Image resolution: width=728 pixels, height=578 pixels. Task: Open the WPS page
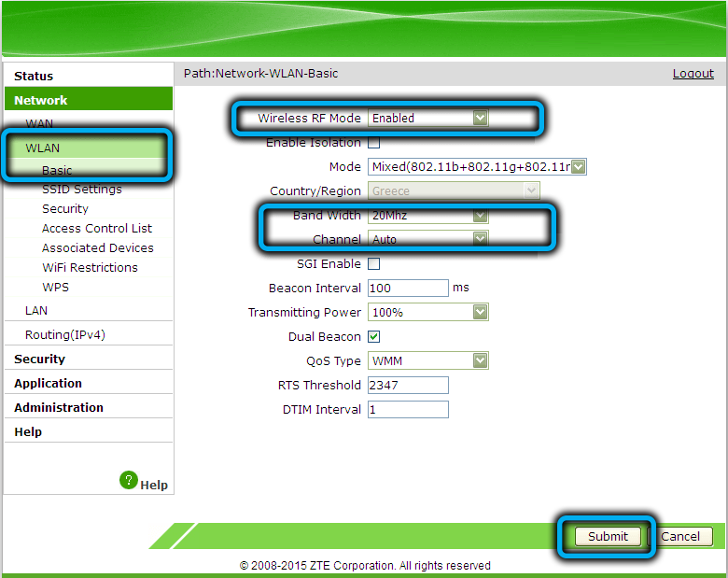(x=55, y=288)
